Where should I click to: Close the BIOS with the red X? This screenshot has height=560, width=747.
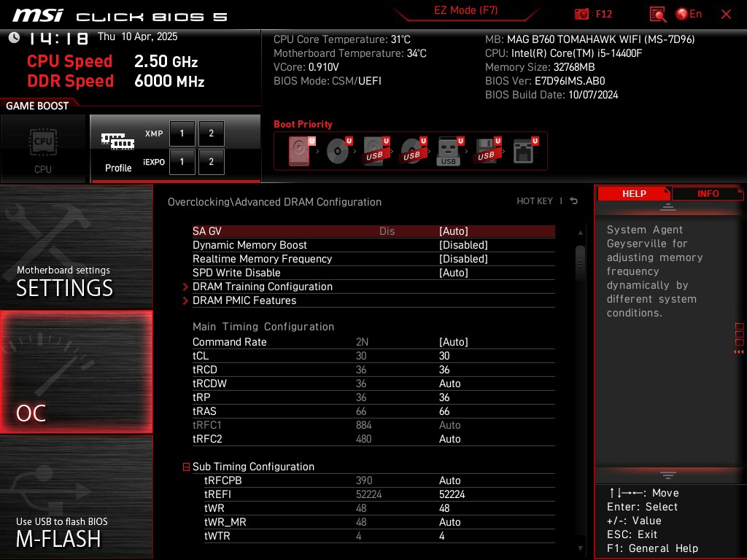pos(726,15)
